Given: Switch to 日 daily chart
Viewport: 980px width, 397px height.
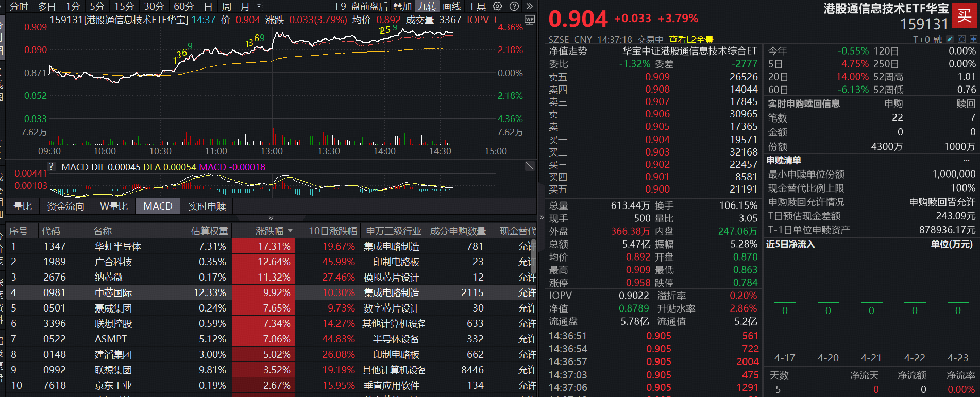Looking at the screenshot, I should point(208,7).
